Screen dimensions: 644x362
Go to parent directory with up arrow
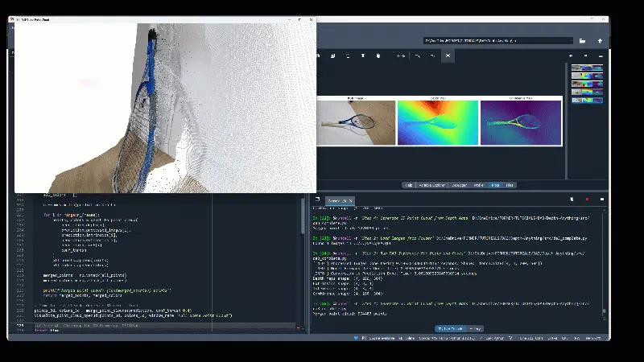[x=600, y=40]
